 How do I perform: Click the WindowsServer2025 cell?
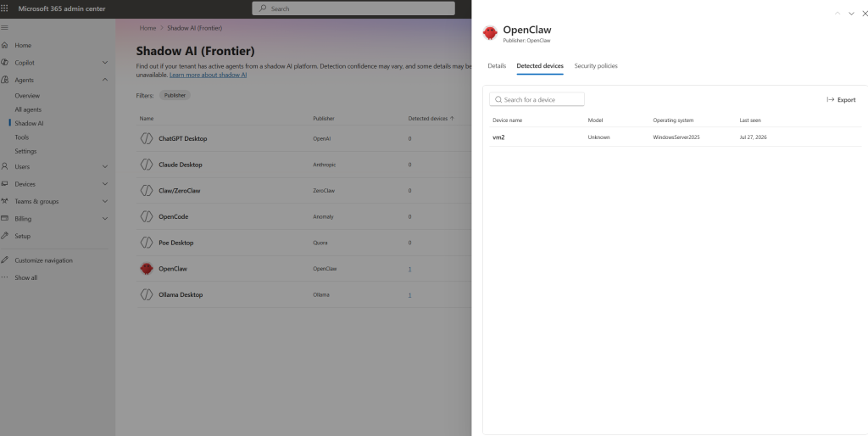coord(676,137)
